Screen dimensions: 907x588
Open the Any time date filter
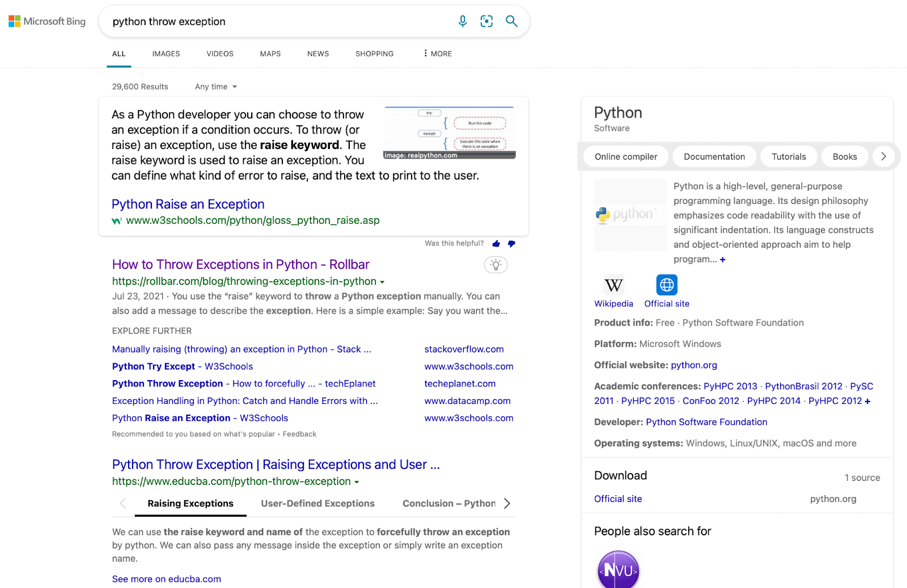(215, 86)
